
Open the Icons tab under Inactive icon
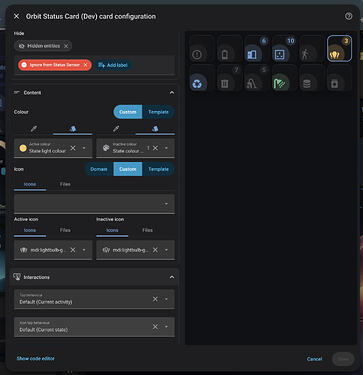(x=112, y=230)
